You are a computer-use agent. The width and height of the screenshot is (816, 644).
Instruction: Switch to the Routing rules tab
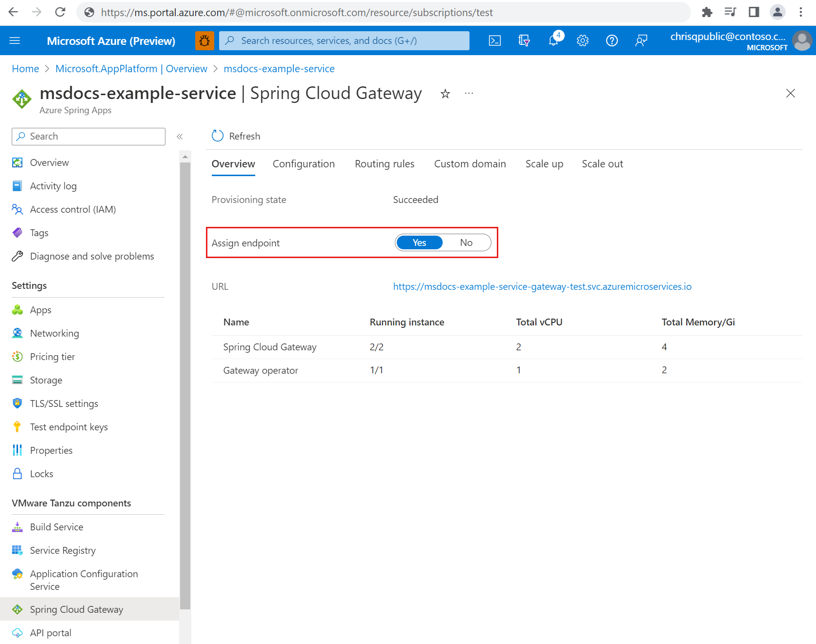click(384, 164)
